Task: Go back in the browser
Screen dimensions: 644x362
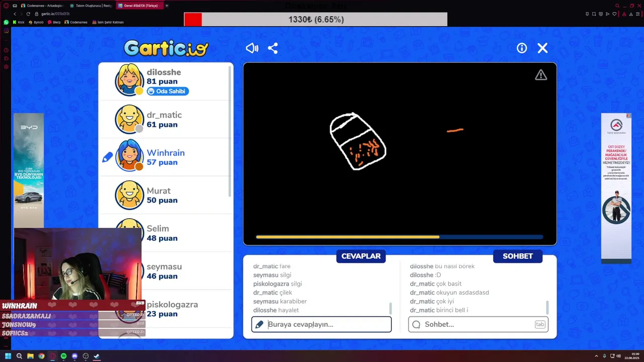Action: pos(15,14)
